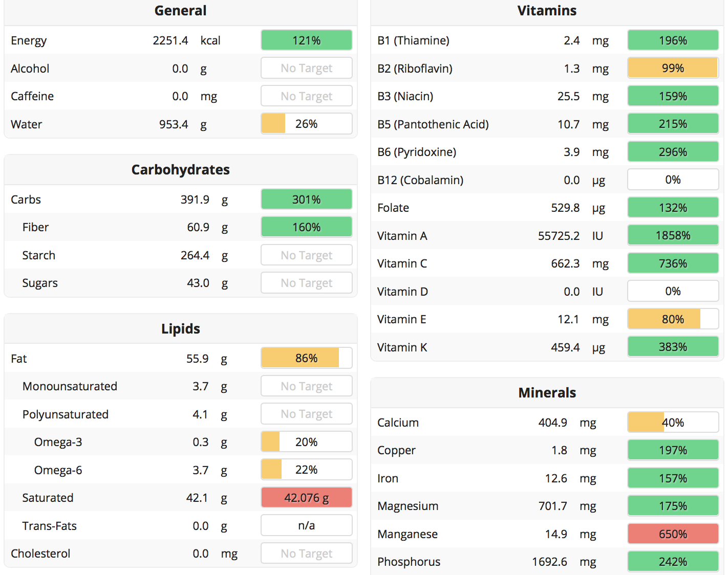Select the Fat 86% progress bar

[x=306, y=358]
